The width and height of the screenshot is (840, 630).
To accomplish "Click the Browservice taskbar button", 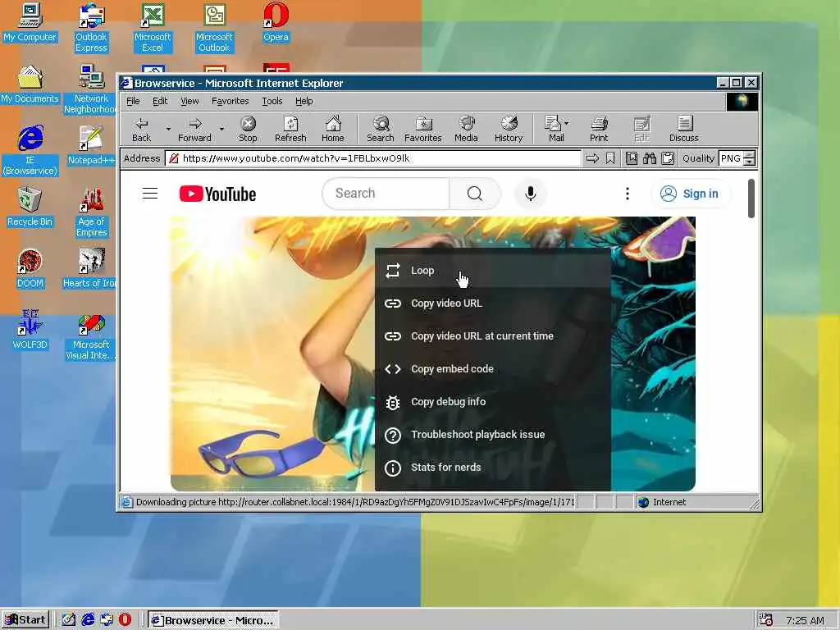I will pos(213,620).
